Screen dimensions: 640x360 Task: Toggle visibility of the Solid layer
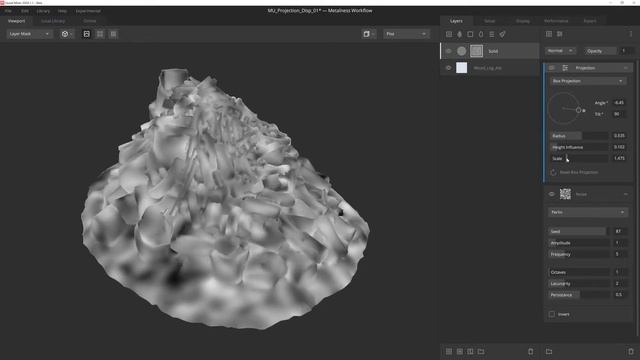click(449, 51)
